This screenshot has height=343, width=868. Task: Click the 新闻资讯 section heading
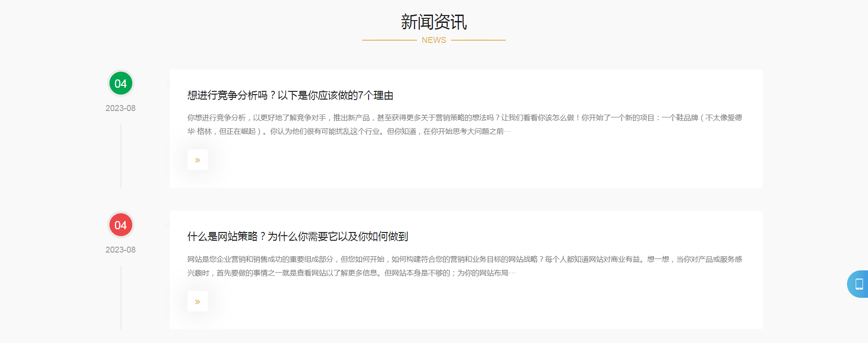pyautogui.click(x=434, y=22)
